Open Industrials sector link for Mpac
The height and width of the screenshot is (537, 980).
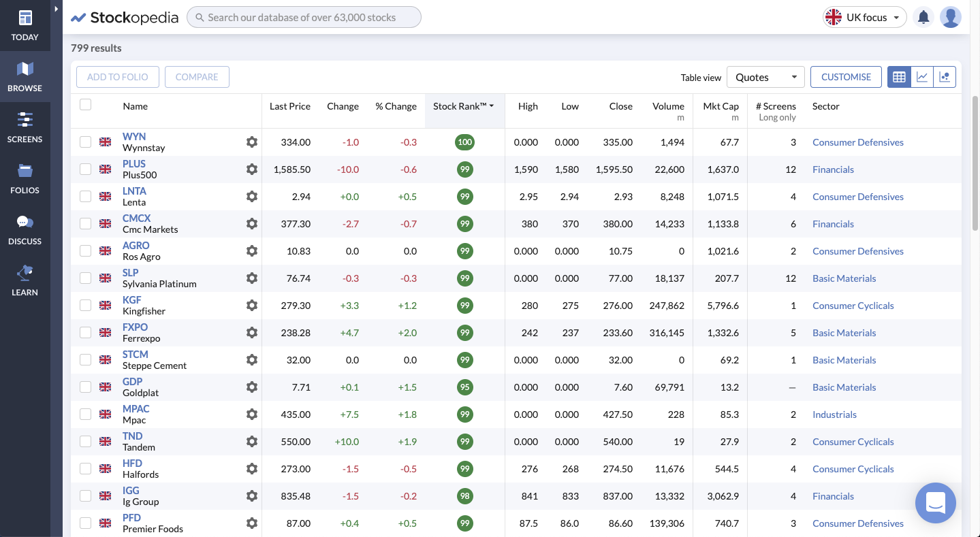834,414
